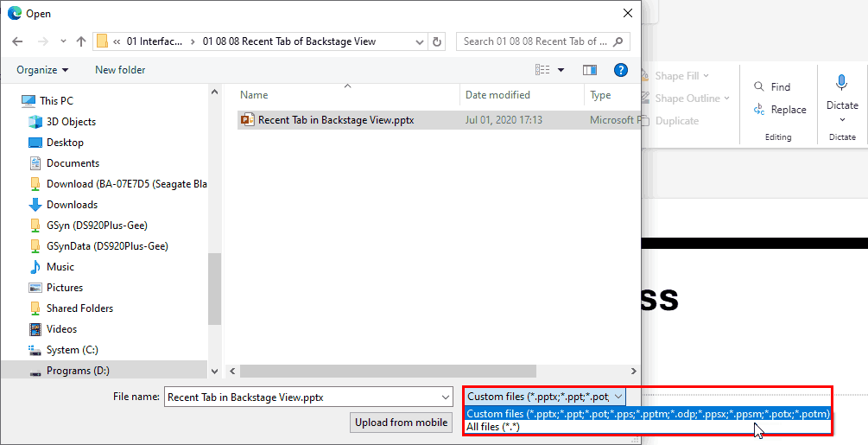Open Downloads in the navigation pane
This screenshot has width=868, height=445.
coord(72,205)
